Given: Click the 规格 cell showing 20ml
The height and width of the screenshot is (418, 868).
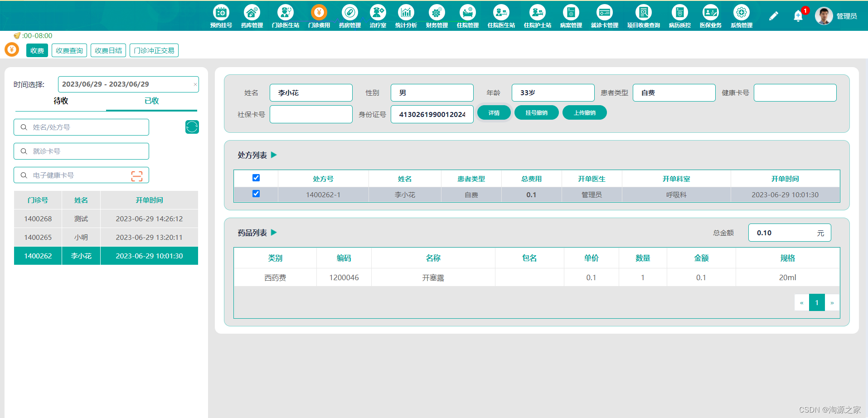Looking at the screenshot, I should coord(787,277).
